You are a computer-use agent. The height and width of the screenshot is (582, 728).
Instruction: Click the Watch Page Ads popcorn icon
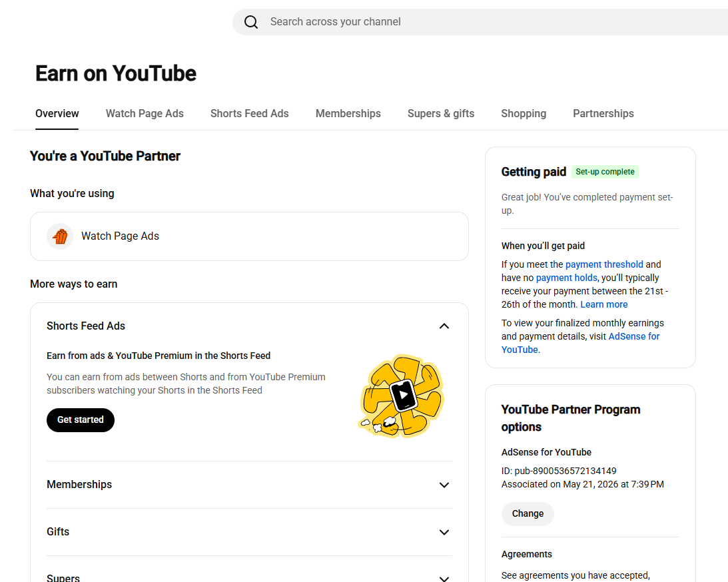[60, 236]
